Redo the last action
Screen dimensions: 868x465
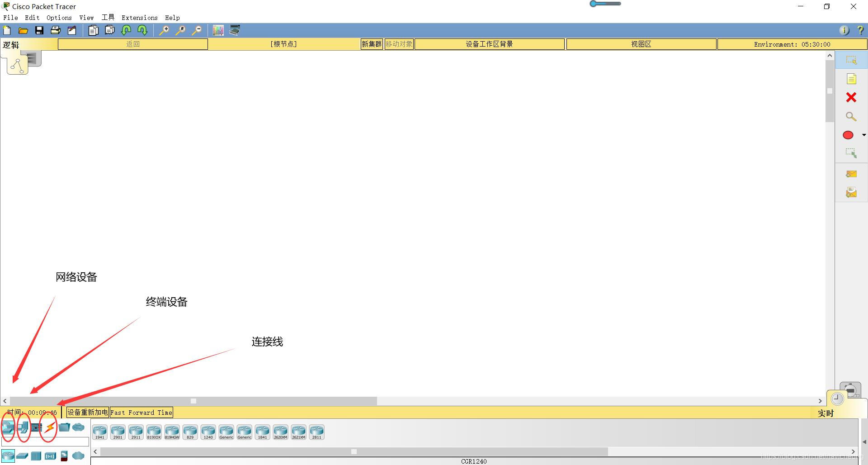[x=142, y=30]
